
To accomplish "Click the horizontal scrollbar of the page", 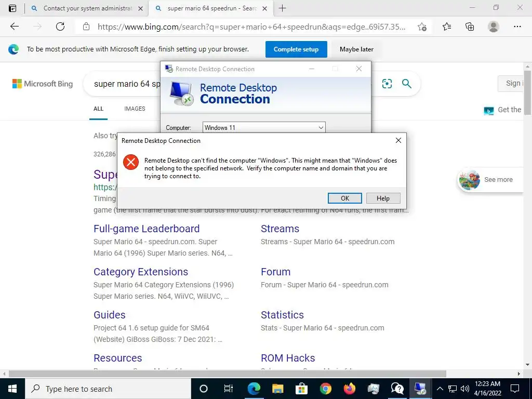I will [x=228, y=374].
